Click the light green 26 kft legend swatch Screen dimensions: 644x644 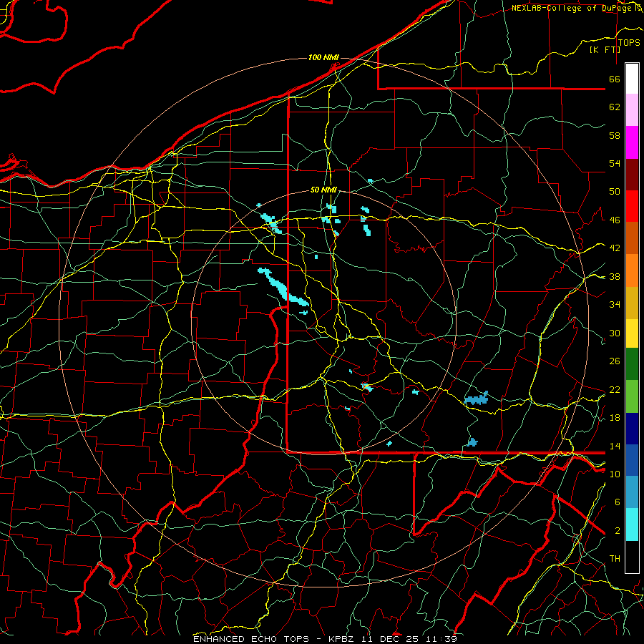pos(632,396)
